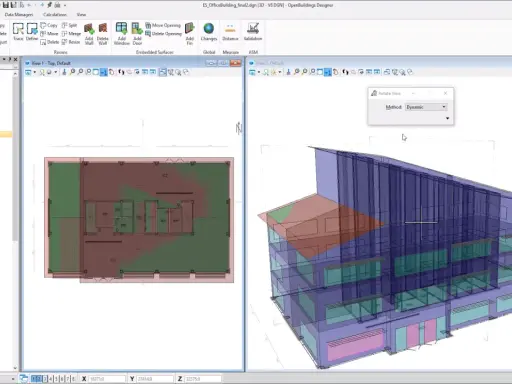Open global Changes tool
This screenshot has height=384, width=512.
click(209, 32)
